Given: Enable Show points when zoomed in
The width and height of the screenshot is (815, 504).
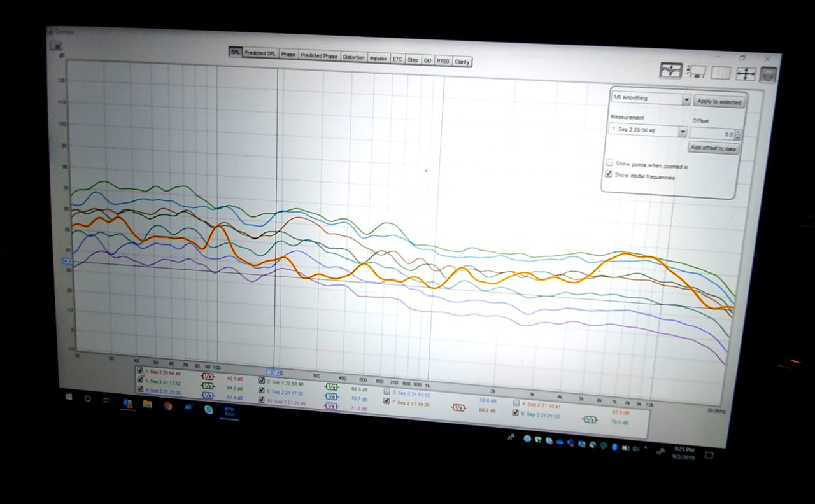Looking at the screenshot, I should [x=609, y=163].
